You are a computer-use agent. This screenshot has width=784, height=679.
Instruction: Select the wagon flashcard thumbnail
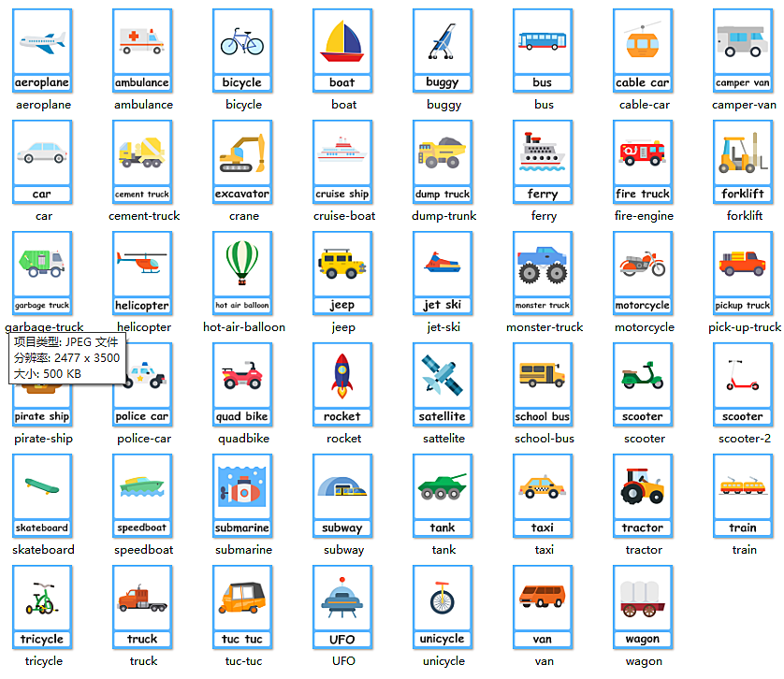[x=643, y=607]
